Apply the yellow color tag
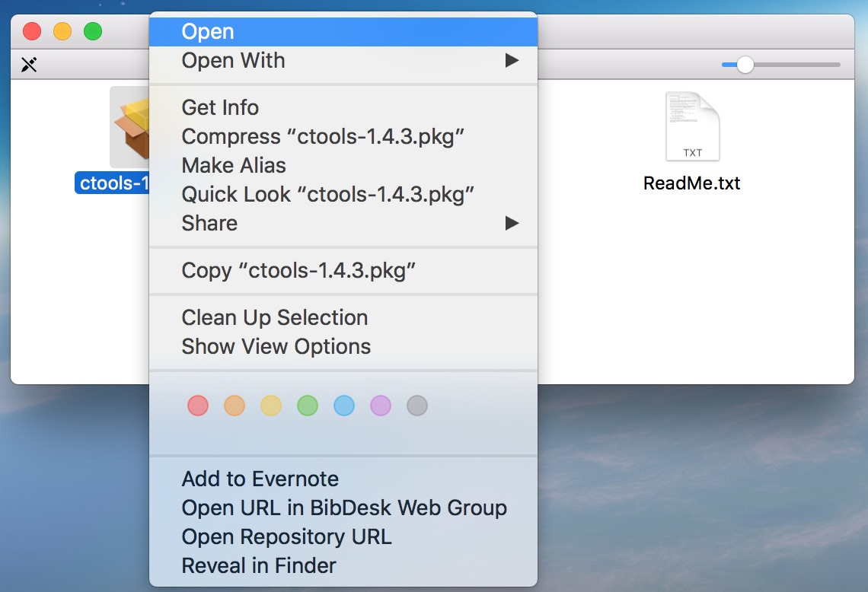Viewport: 868px width, 592px height. click(x=271, y=406)
